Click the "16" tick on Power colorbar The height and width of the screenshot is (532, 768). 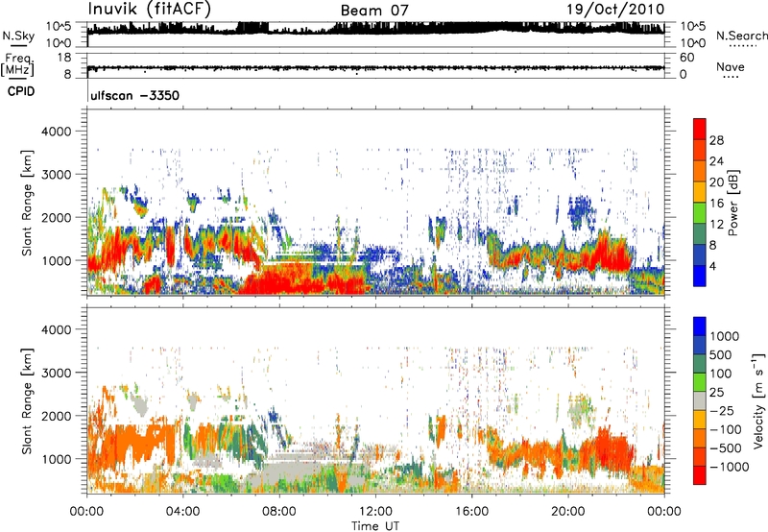716,204
